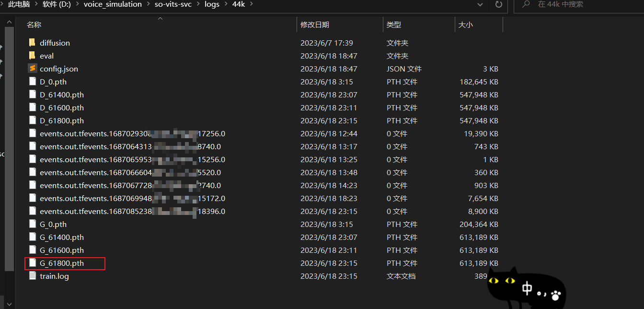
Task: Go to logs folder in breadcrumb
Action: (x=212, y=4)
